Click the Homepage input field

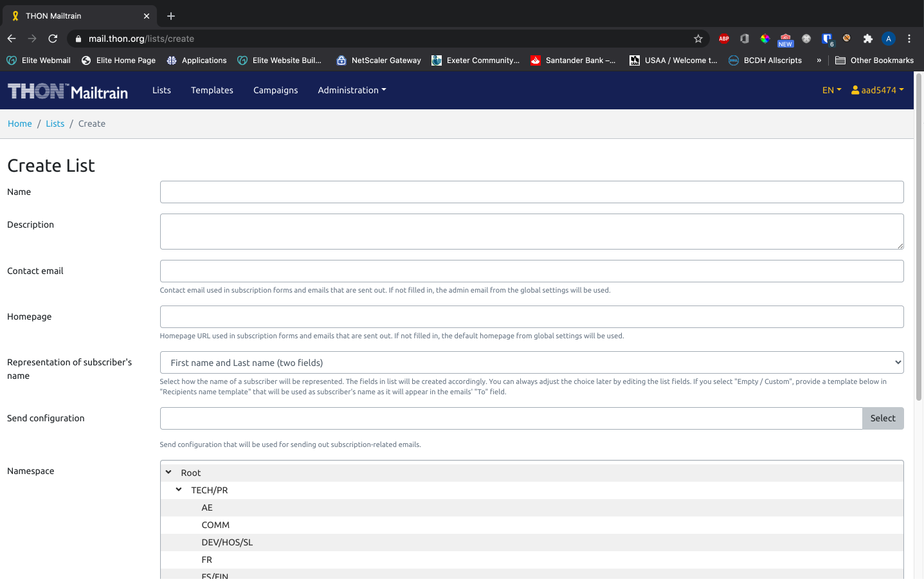532,317
